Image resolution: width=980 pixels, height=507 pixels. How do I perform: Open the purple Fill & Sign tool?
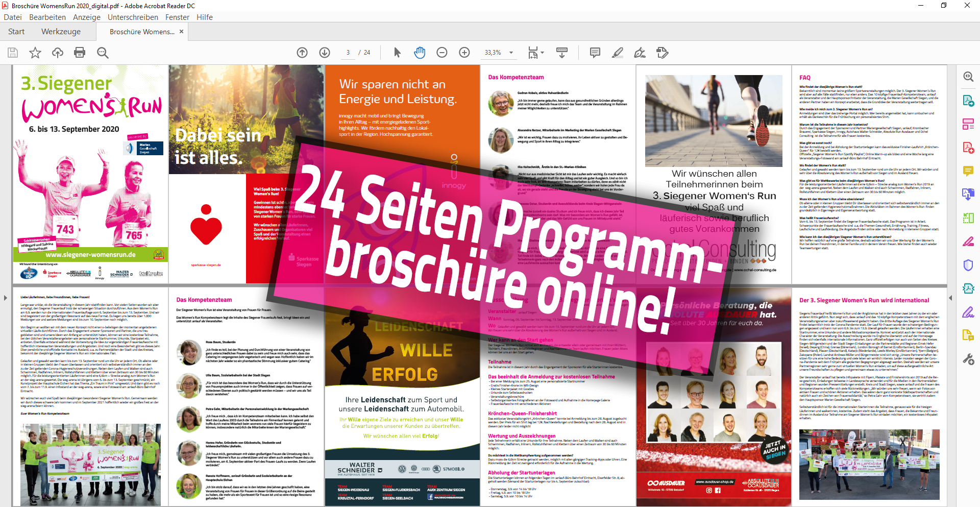coord(968,312)
